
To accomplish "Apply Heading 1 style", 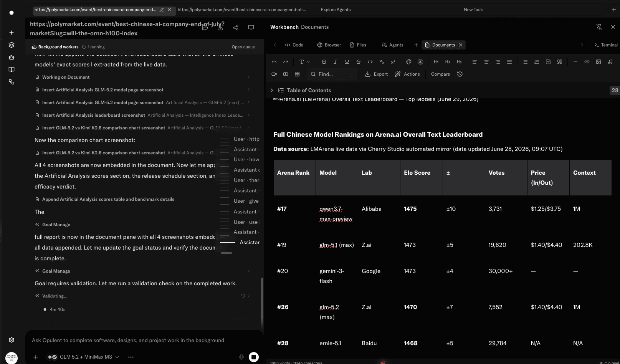I will (436, 62).
